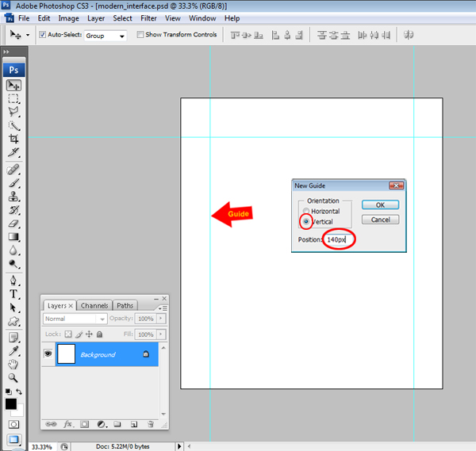Image resolution: width=476 pixels, height=451 pixels.
Task: Reset default foreground and background colors
Action: (x=9, y=392)
